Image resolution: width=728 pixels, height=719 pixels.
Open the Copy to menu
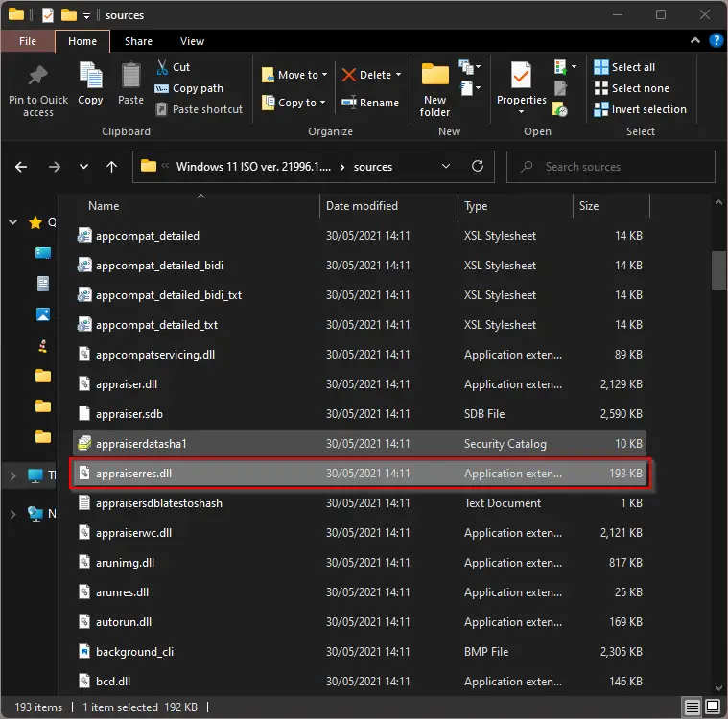tap(294, 103)
